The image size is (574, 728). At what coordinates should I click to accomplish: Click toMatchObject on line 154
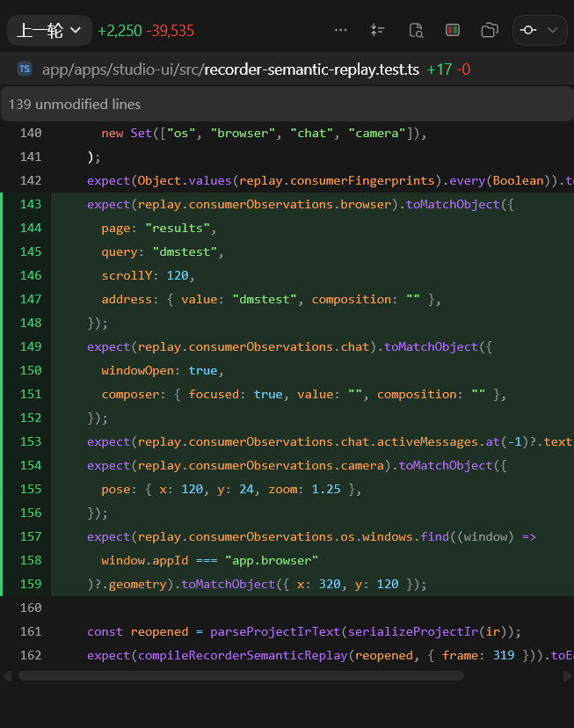446,465
